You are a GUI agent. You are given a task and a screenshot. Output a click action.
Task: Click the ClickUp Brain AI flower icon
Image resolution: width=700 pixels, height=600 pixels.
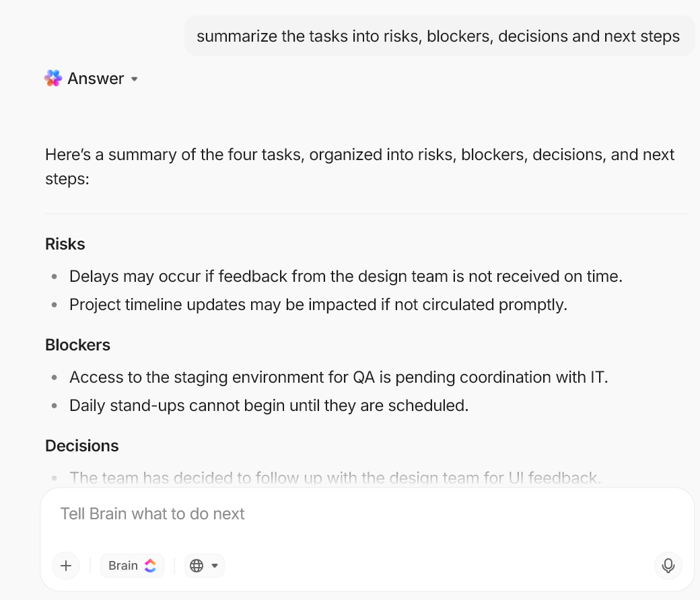tap(53, 78)
